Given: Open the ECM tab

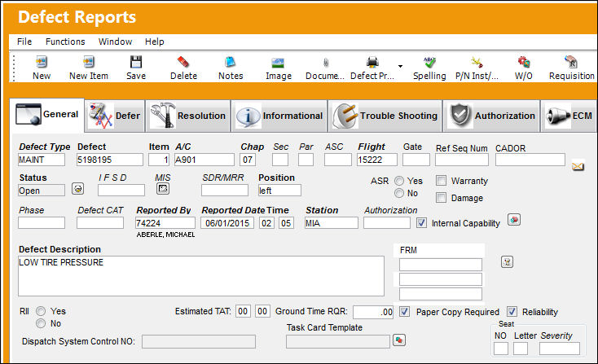Looking at the screenshot, I should pyautogui.click(x=569, y=116).
